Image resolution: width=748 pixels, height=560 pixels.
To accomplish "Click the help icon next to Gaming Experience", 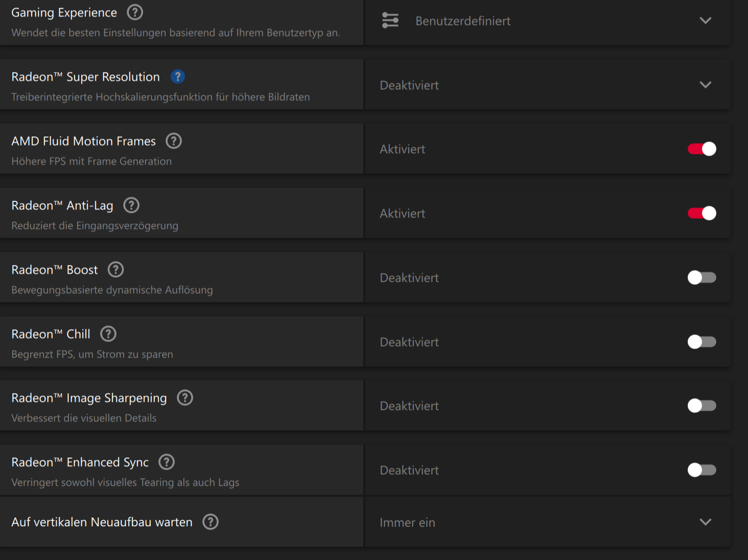I will pyautogui.click(x=135, y=12).
